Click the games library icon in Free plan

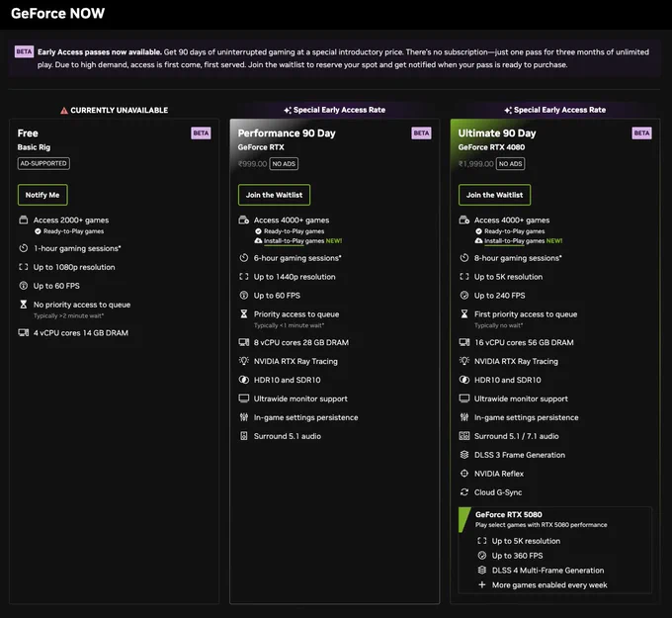[x=24, y=221]
